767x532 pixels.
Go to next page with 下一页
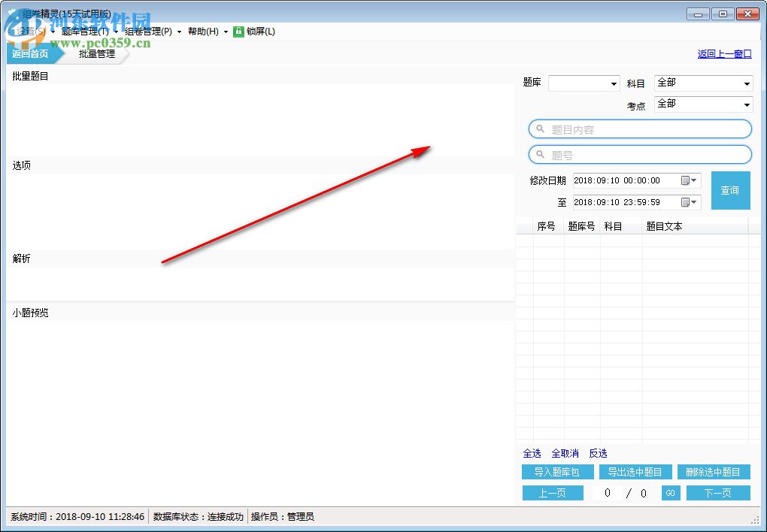(718, 493)
